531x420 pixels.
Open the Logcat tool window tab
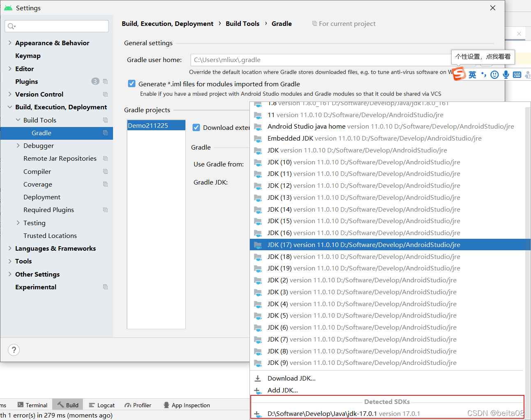pos(102,405)
